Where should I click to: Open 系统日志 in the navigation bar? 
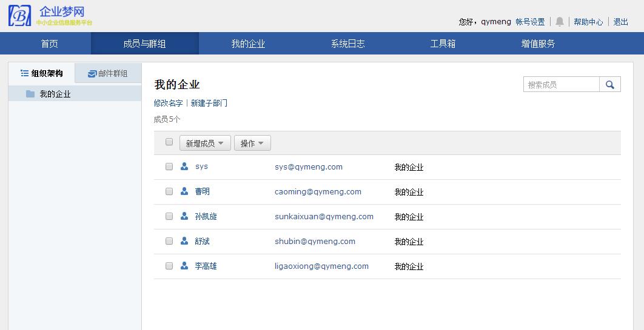[347, 44]
